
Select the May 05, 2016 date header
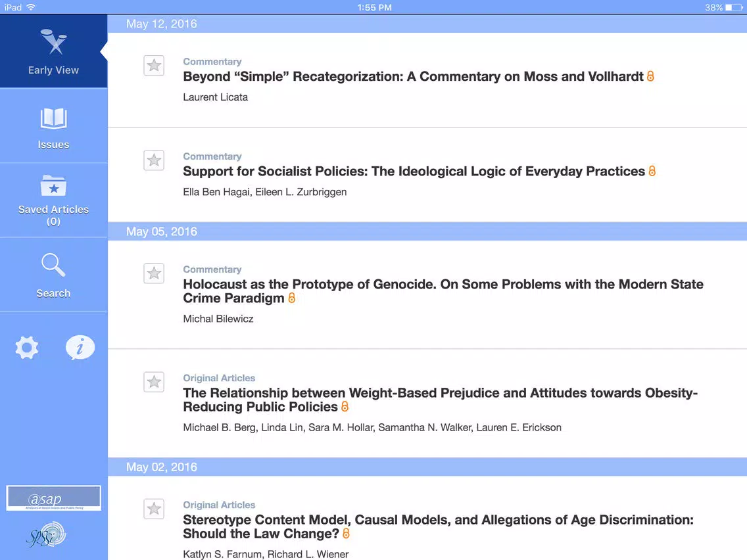pos(427,231)
